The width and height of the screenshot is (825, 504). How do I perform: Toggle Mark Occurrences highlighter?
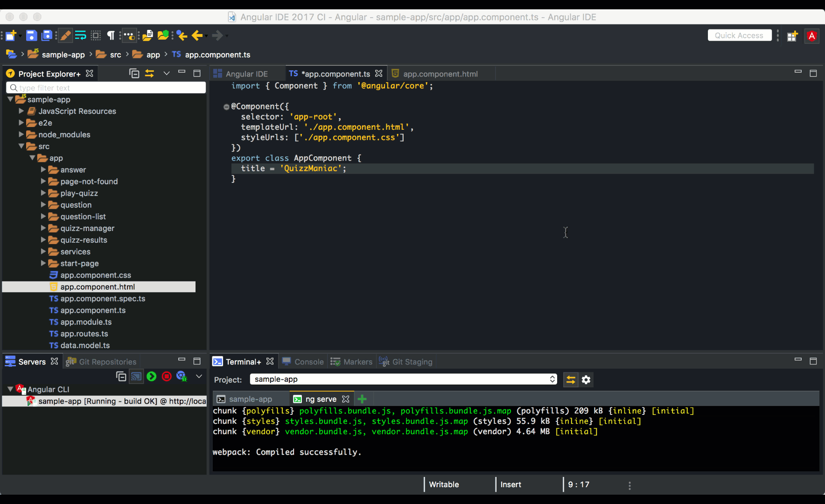pos(66,35)
